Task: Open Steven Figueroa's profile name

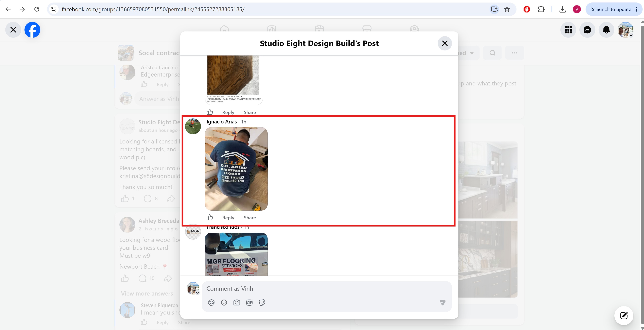Action: coord(159,305)
